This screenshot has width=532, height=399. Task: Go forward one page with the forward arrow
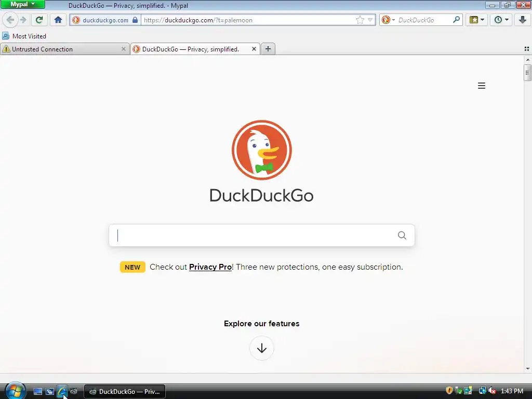[23, 20]
